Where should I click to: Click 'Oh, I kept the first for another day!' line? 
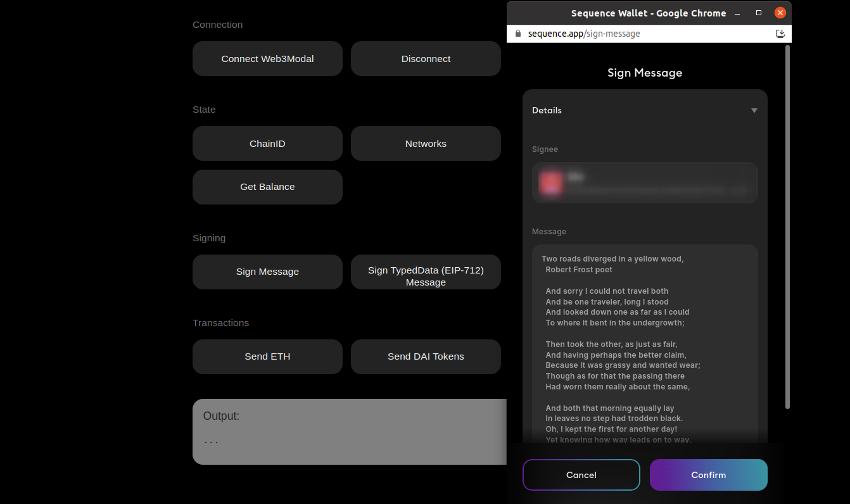point(611,429)
